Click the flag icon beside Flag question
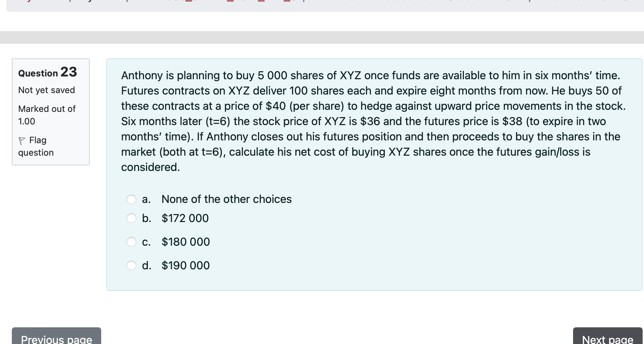The width and height of the screenshot is (644, 344). tap(22, 140)
